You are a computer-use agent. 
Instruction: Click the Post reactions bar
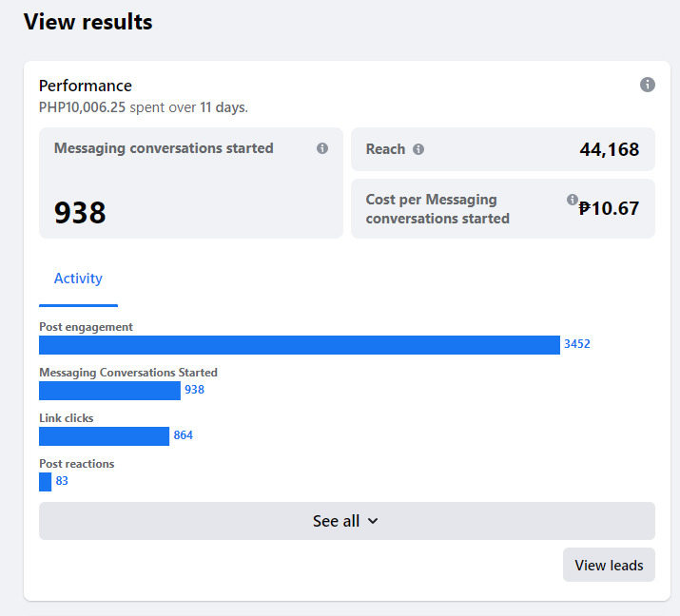(46, 482)
